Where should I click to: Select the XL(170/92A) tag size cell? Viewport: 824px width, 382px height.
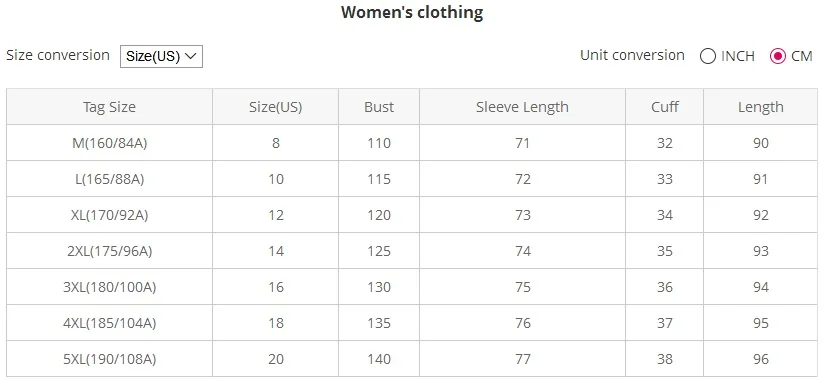pyautogui.click(x=109, y=215)
